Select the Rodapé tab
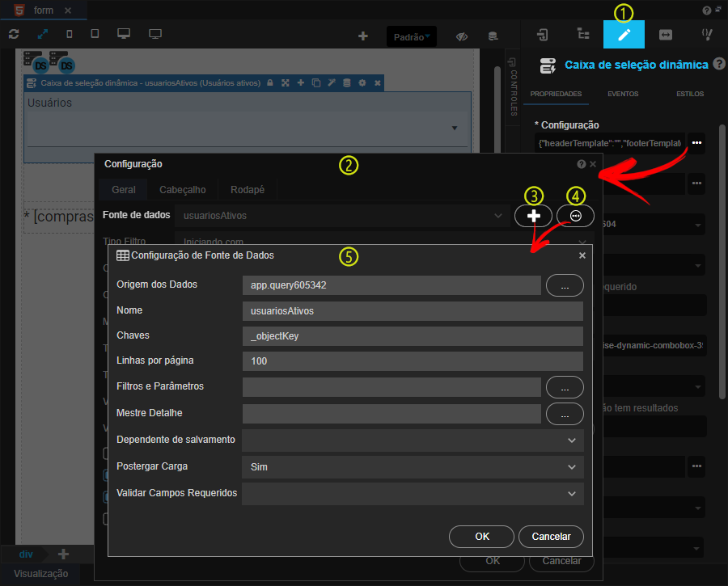 tap(248, 189)
